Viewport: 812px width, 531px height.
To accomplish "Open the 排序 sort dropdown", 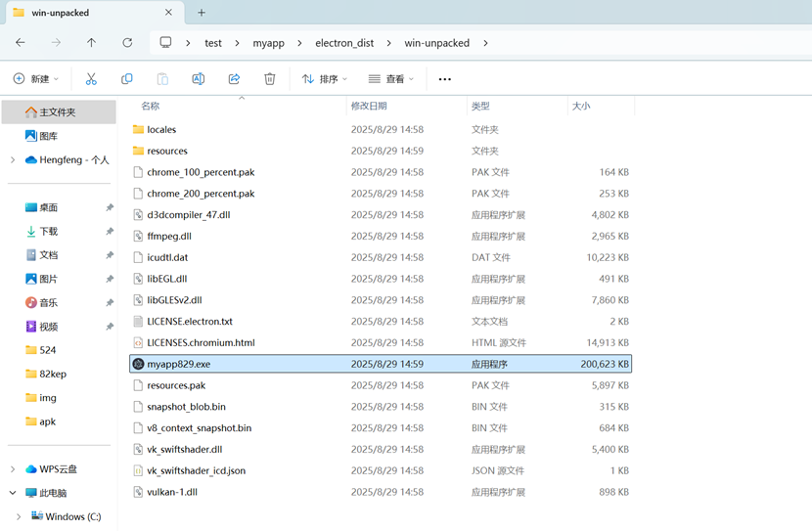I will (324, 78).
